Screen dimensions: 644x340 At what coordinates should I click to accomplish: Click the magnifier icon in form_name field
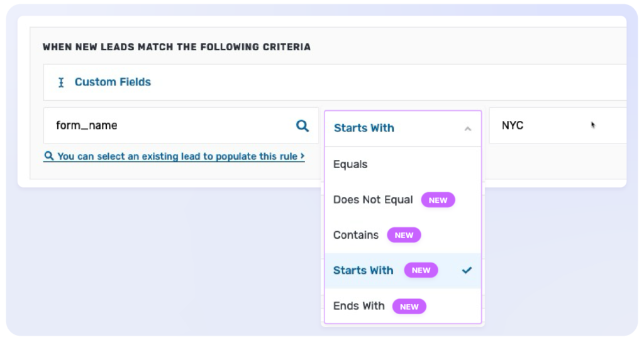point(303,125)
